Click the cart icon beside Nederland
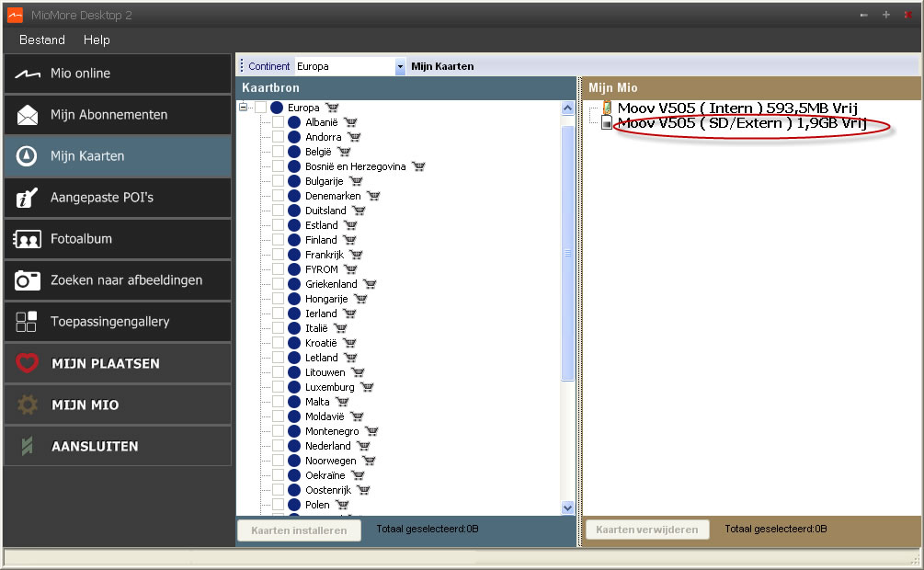The width and height of the screenshot is (924, 570). [363, 446]
